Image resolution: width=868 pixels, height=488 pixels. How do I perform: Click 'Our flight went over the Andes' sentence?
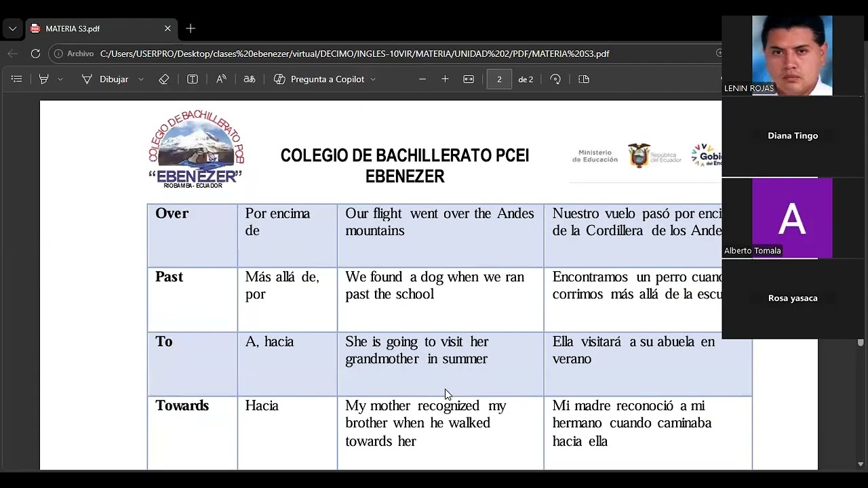pos(439,222)
